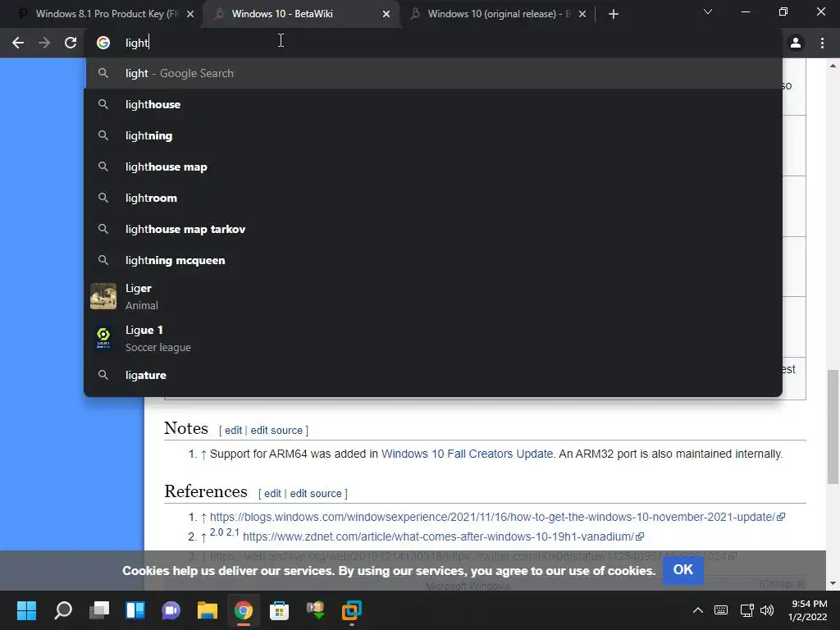Click search icon beside 'lighthouse'

(103, 104)
